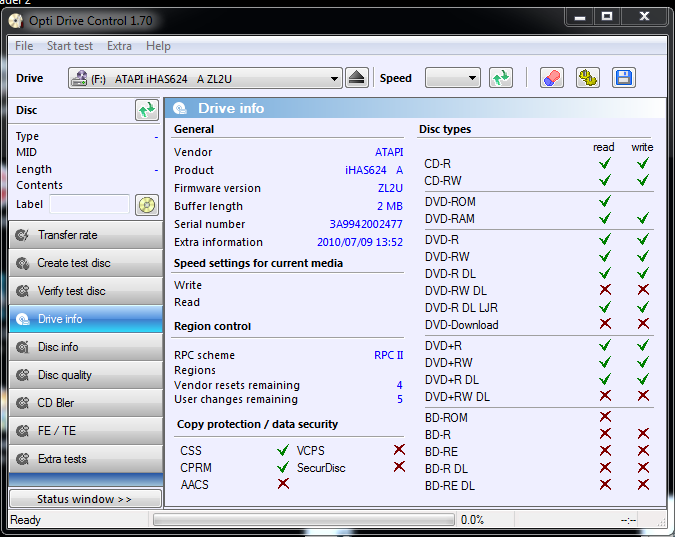The height and width of the screenshot is (537, 675).
Task: Click the disc label icon beside Label field
Action: [x=147, y=205]
